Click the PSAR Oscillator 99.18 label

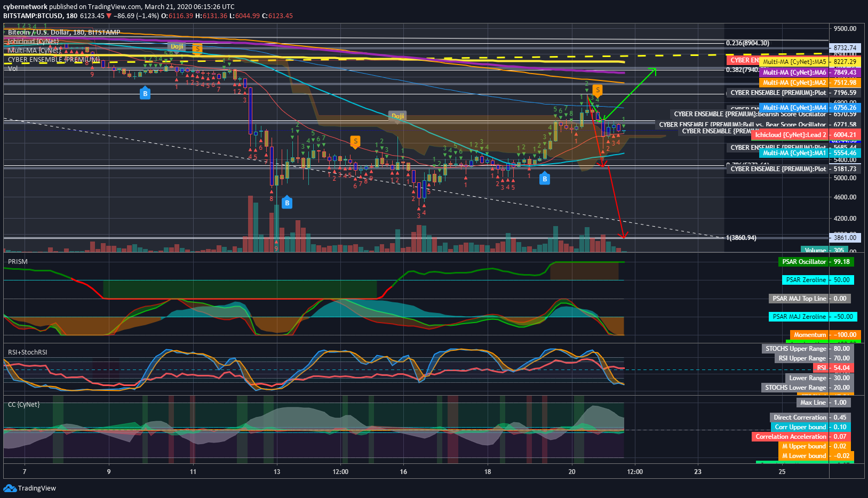pyautogui.click(x=816, y=262)
